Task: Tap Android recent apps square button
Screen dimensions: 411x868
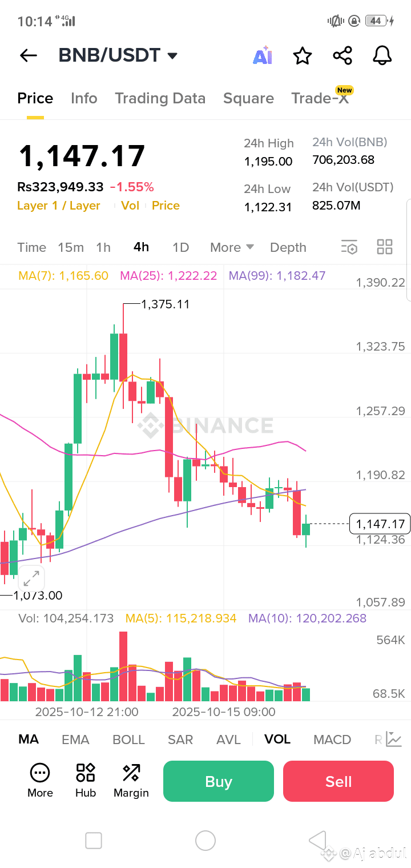Action: coord(93,841)
